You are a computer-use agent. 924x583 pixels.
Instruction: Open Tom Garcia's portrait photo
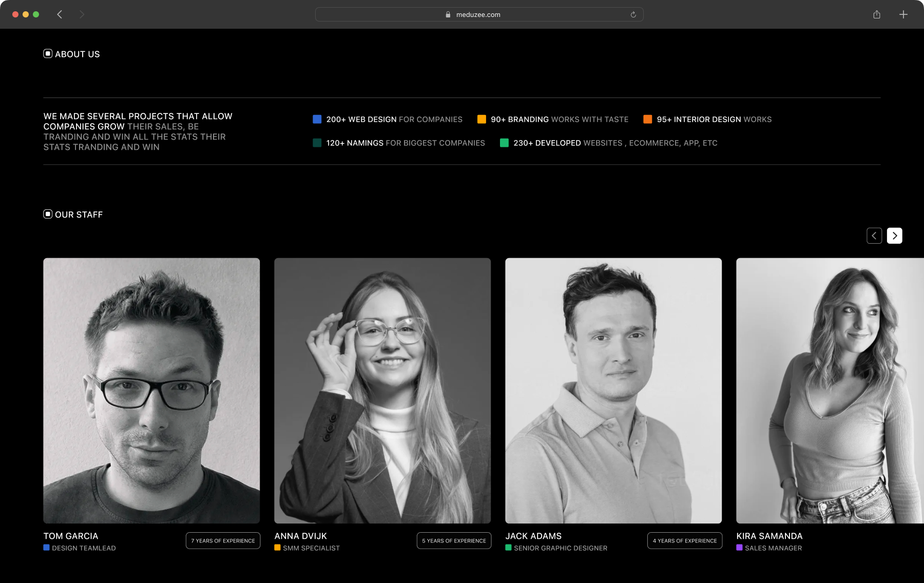click(x=151, y=390)
